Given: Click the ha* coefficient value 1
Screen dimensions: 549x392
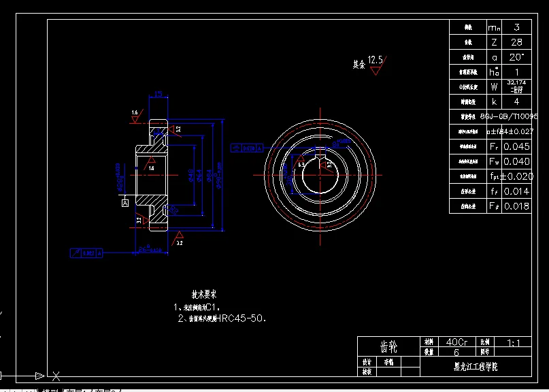Looking at the screenshot, I should pyautogui.click(x=517, y=72).
